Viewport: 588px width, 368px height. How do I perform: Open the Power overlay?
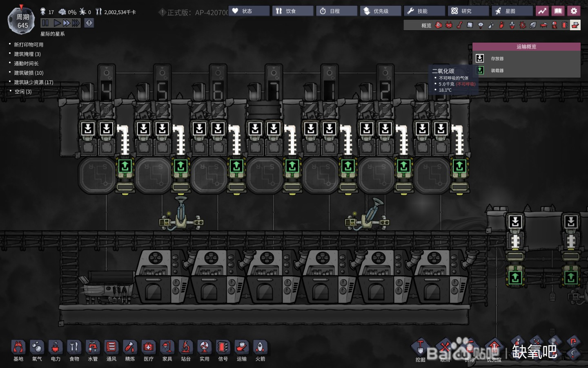(x=449, y=25)
